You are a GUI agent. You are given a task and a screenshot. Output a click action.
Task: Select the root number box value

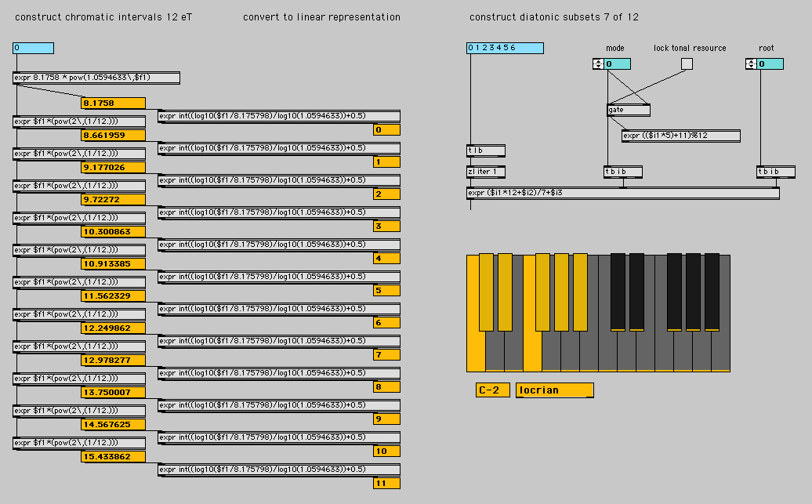pos(770,63)
